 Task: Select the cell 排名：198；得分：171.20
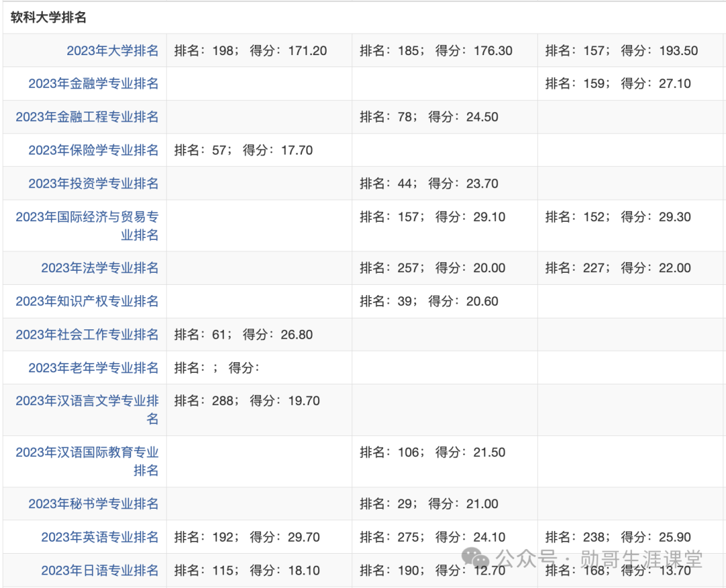[x=259, y=50]
